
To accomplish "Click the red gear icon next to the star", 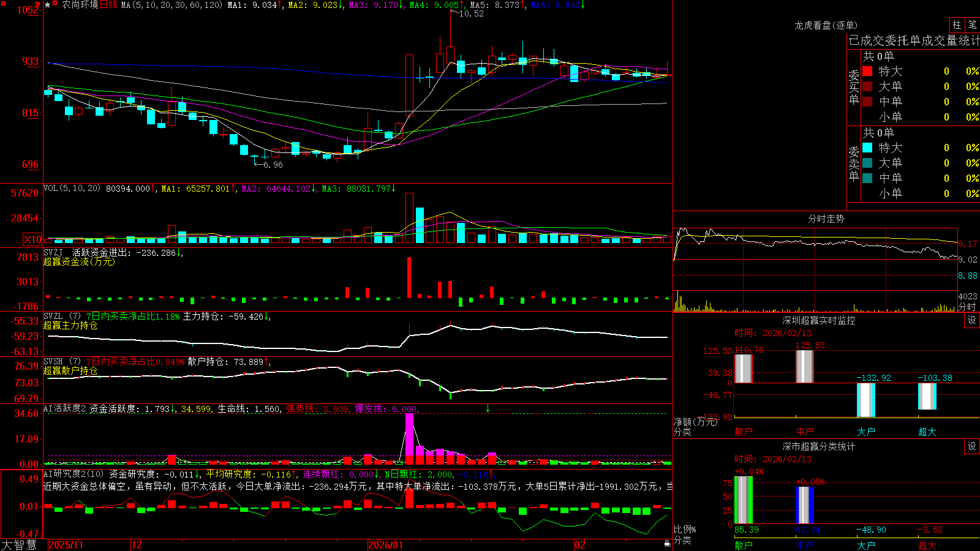I will (x=56, y=4).
